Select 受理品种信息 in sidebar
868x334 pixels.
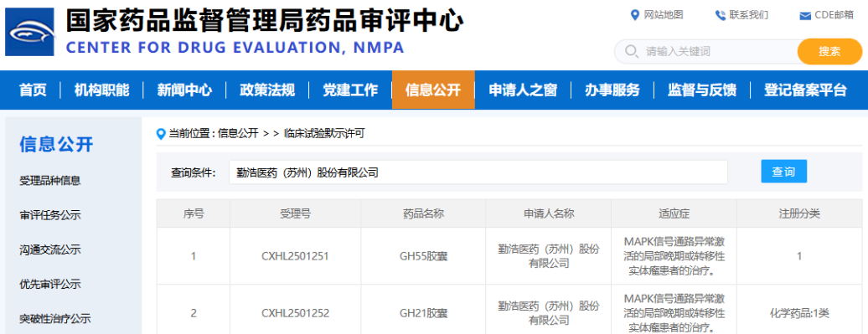(x=49, y=180)
